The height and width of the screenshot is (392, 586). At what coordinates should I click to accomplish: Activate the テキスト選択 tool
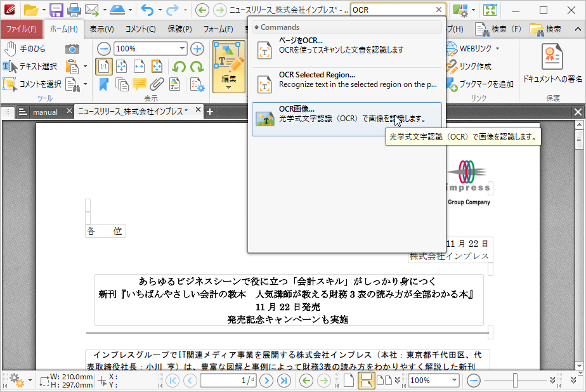pos(30,67)
